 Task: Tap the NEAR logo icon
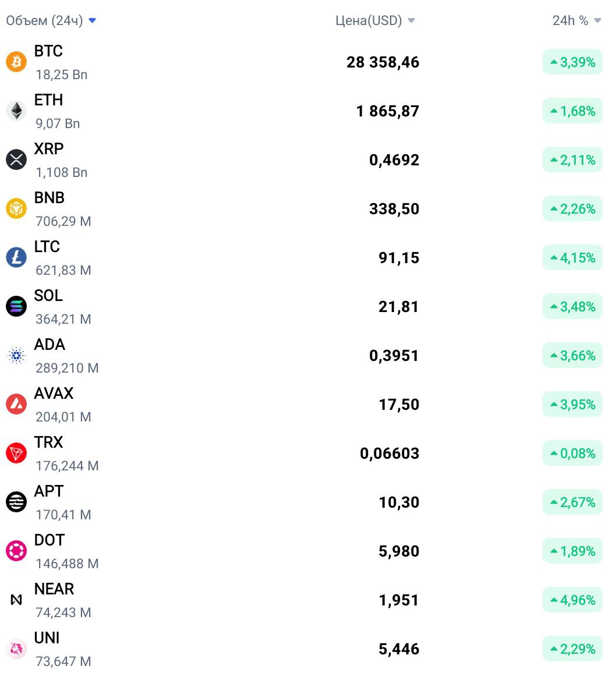point(16,600)
